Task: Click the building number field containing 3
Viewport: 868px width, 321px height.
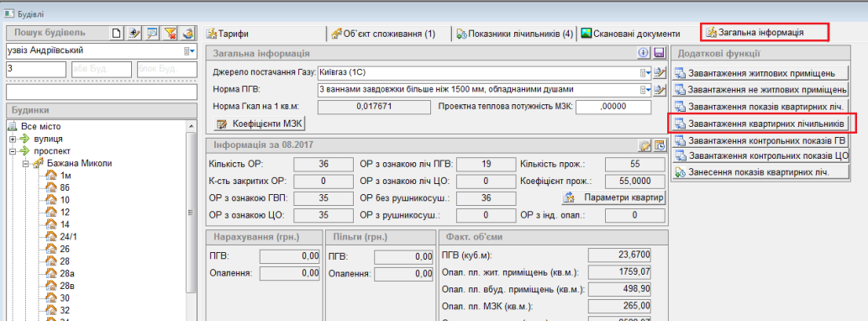Action: pyautogui.click(x=36, y=69)
